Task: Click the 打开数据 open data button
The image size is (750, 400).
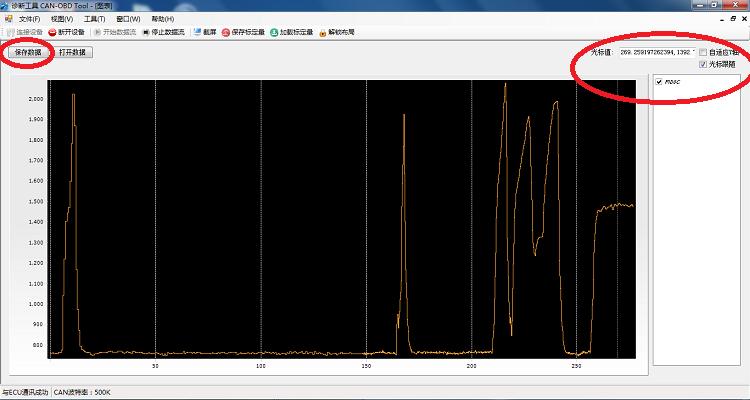Action: point(73,52)
